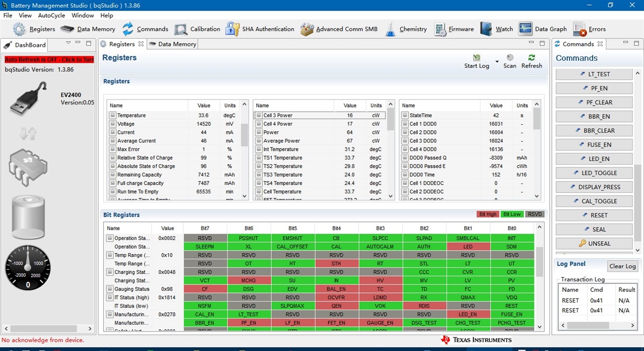The image size is (644, 351).
Task: Click the Bit High legend swatch
Action: pos(487,214)
